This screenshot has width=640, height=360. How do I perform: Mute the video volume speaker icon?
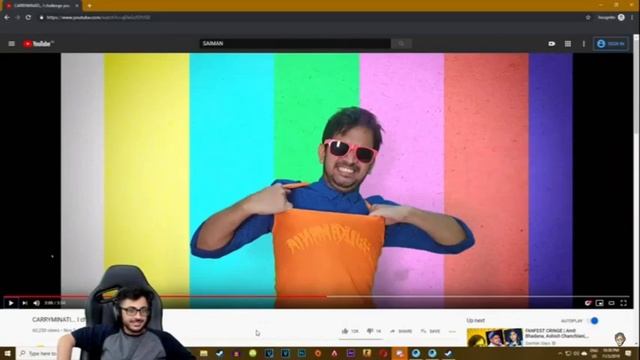[36, 303]
